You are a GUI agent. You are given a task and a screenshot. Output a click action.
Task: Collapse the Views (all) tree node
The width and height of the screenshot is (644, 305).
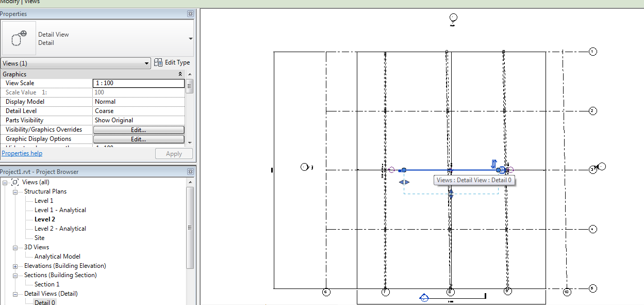5,182
